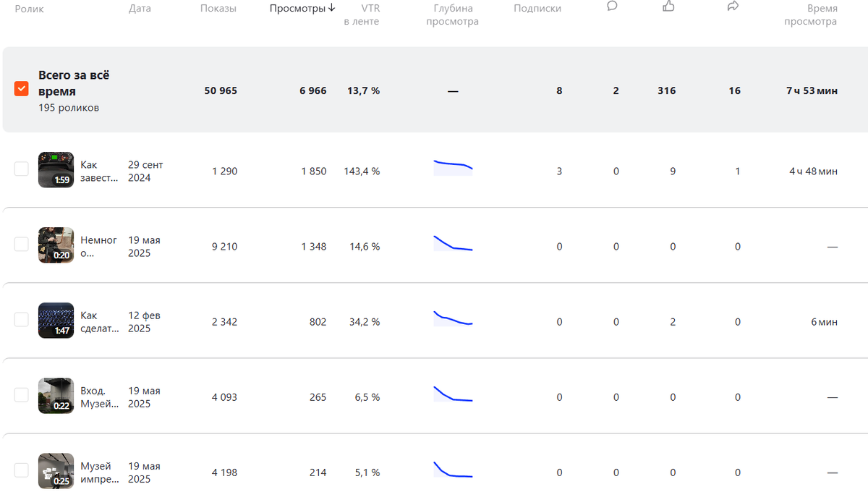The width and height of the screenshot is (868, 500).
Task: Click impressions value 2 342
Action: tap(224, 322)
